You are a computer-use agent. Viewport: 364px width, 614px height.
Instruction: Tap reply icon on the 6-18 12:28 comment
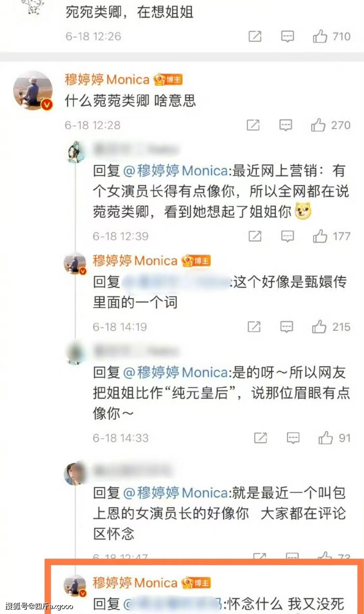pos(285,125)
